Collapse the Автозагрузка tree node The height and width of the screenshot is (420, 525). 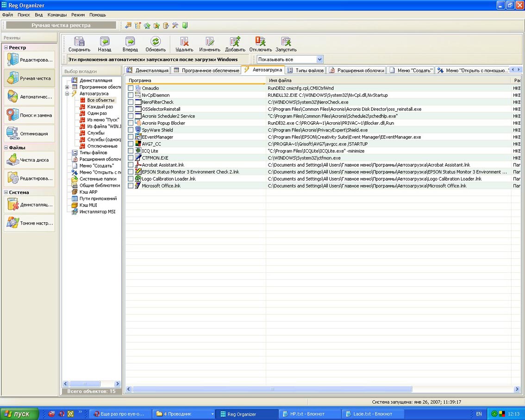[67, 94]
